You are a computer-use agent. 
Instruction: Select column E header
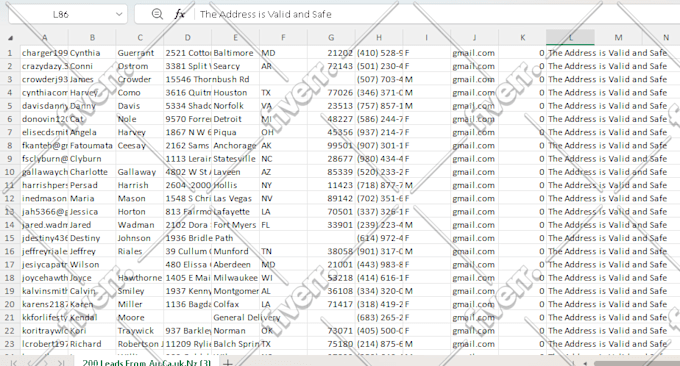pos(235,38)
